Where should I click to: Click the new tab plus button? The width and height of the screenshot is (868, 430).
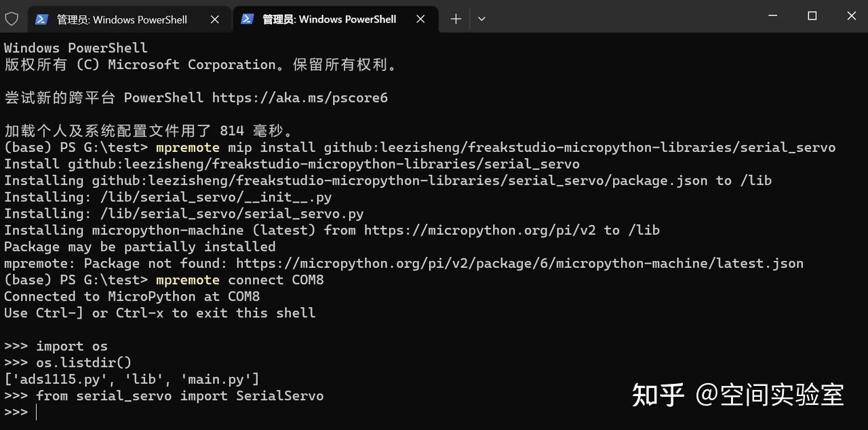coord(455,19)
